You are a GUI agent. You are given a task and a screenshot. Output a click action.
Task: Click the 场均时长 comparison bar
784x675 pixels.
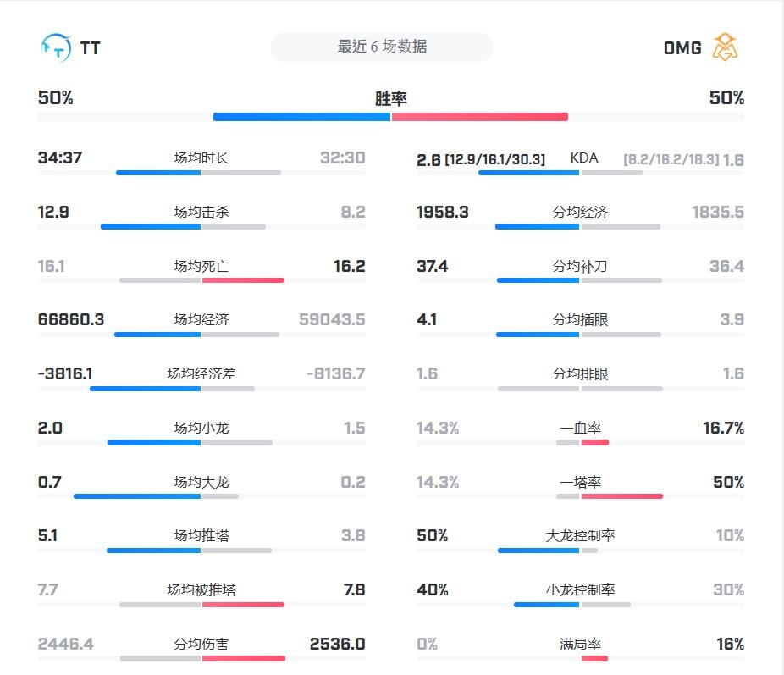click(x=201, y=173)
